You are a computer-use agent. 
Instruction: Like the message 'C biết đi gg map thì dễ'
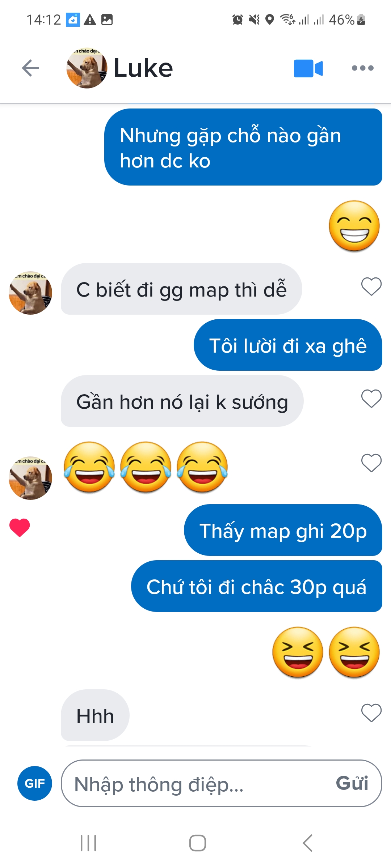[x=371, y=286]
